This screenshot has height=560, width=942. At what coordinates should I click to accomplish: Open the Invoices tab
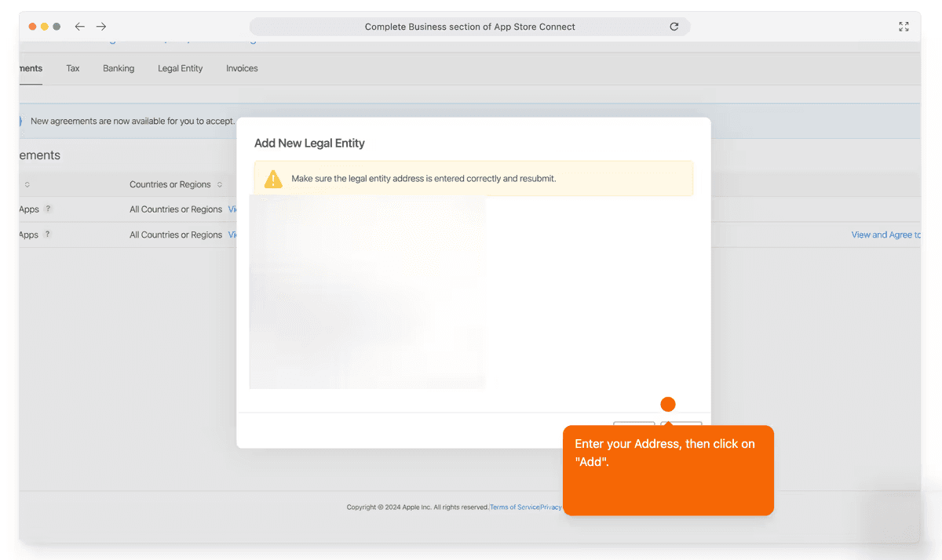click(x=241, y=68)
